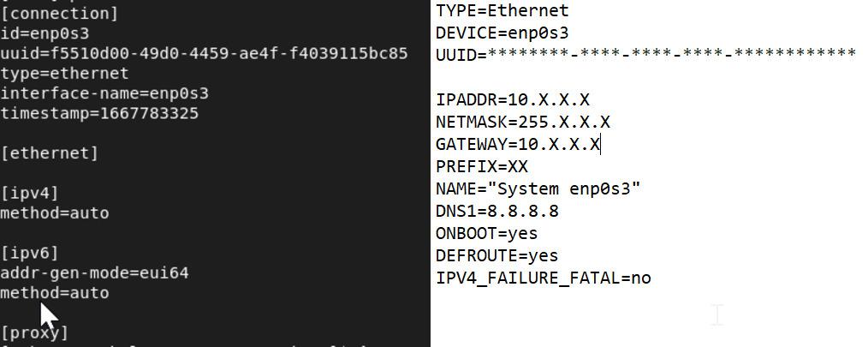This screenshot has height=347, width=868.
Task: Click the uuid=f5510d00 line in terminal
Action: pyautogui.click(x=204, y=53)
